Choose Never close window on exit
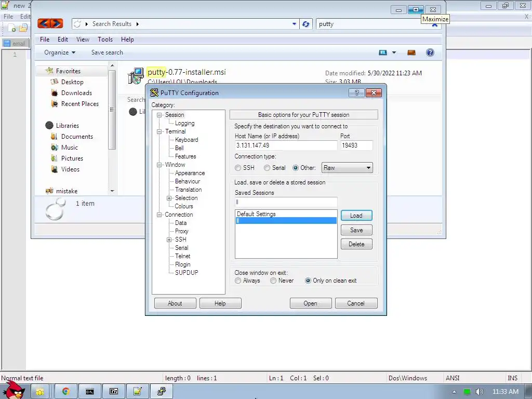The image size is (532, 399). [273, 281]
